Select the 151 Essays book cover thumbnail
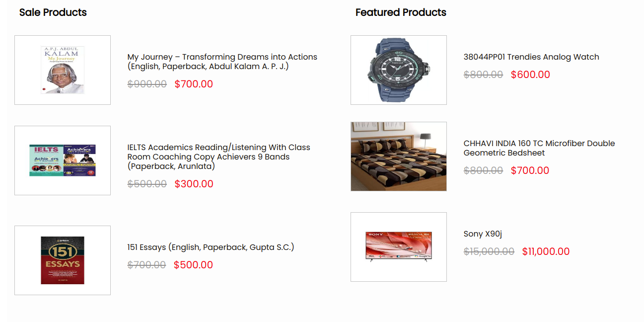 63,260
